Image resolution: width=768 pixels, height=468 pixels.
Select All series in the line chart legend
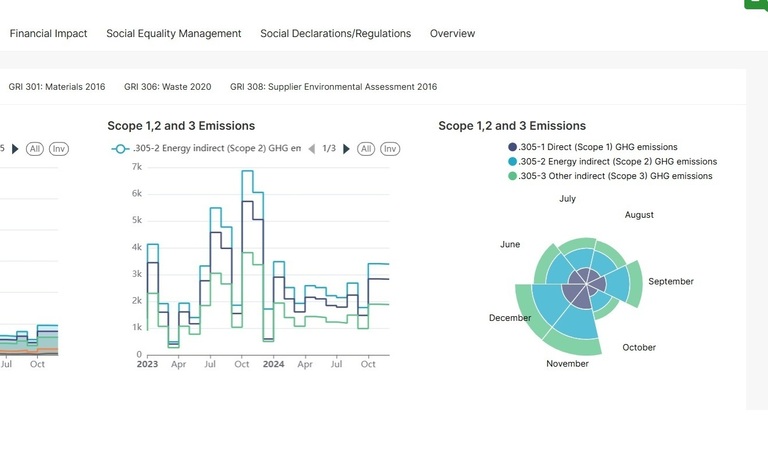(x=366, y=149)
